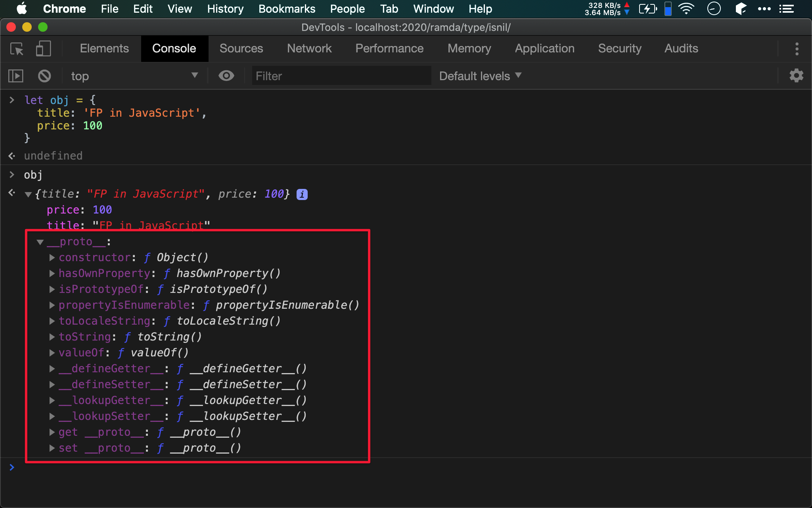Click the blue info badge on the object
Image resolution: width=812 pixels, height=508 pixels.
302,194
